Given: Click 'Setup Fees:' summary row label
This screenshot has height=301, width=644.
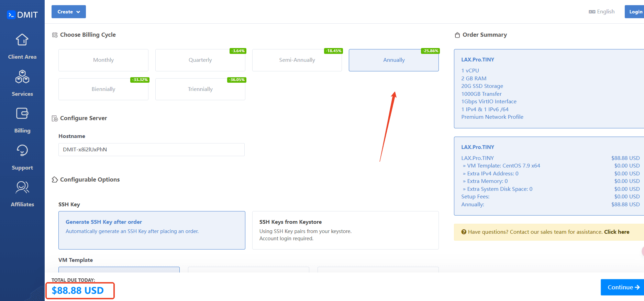Looking at the screenshot, I should (x=475, y=197).
